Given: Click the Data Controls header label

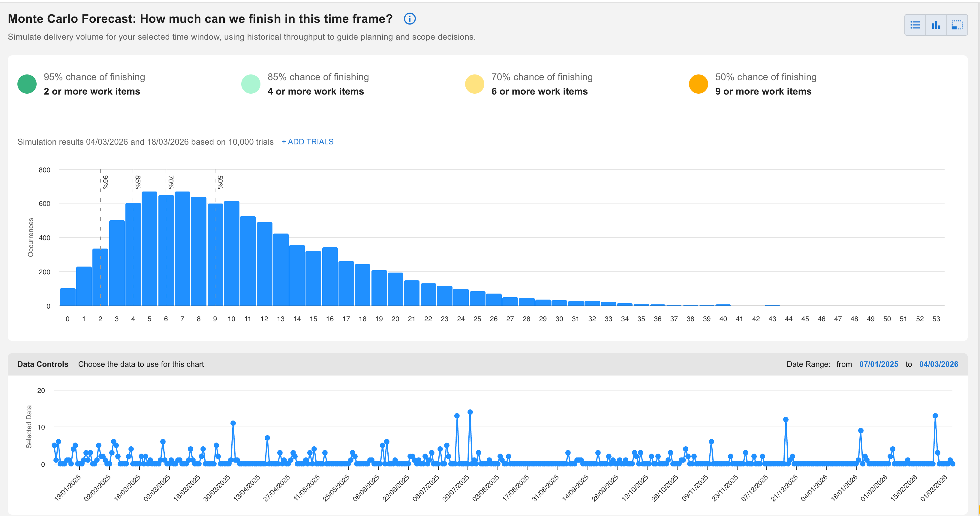Looking at the screenshot, I should 43,364.
